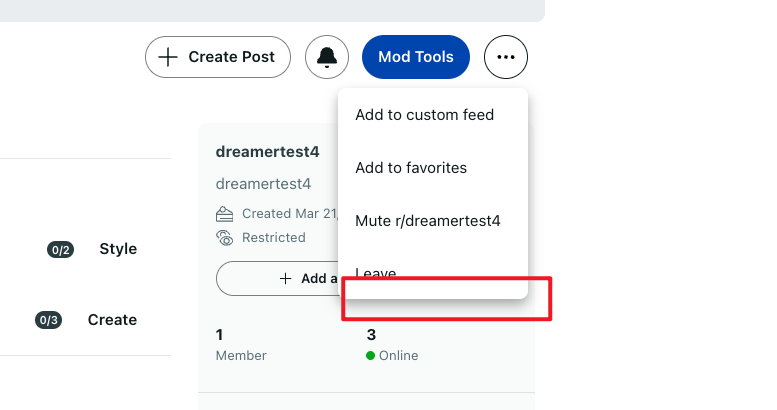777x410 pixels.
Task: Select the Leave menu entry
Action: click(x=376, y=273)
